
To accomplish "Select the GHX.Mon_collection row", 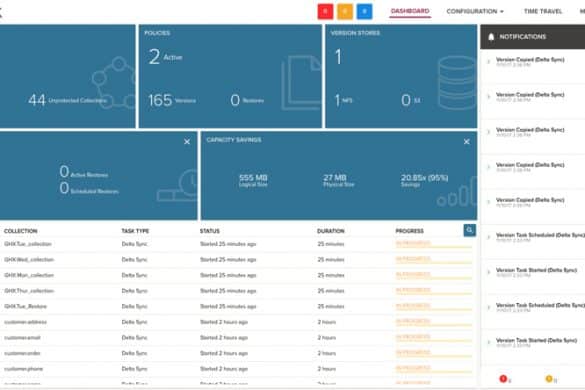I will click(238, 275).
